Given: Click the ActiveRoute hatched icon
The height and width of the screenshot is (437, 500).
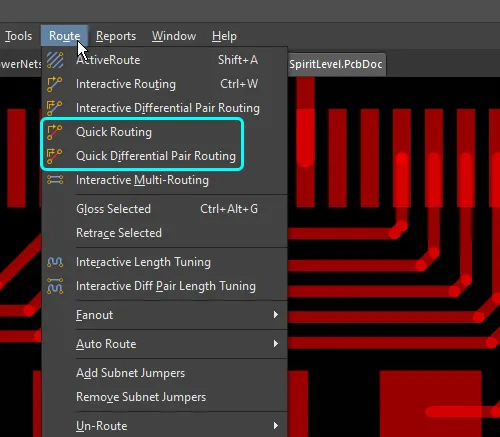Looking at the screenshot, I should [x=55, y=60].
